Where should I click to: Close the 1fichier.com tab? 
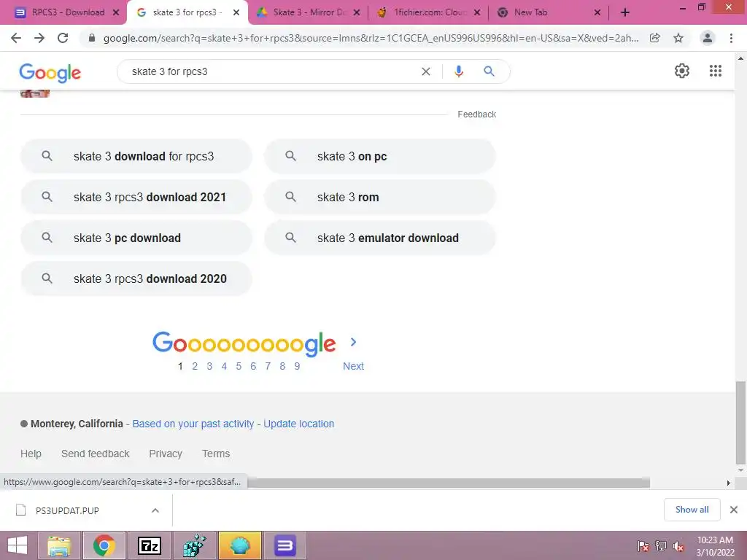pyautogui.click(x=477, y=13)
